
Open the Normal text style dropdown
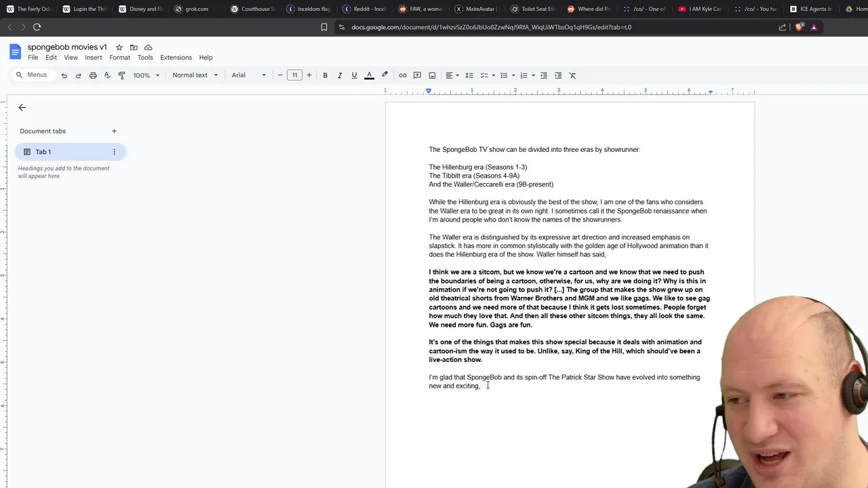click(195, 75)
